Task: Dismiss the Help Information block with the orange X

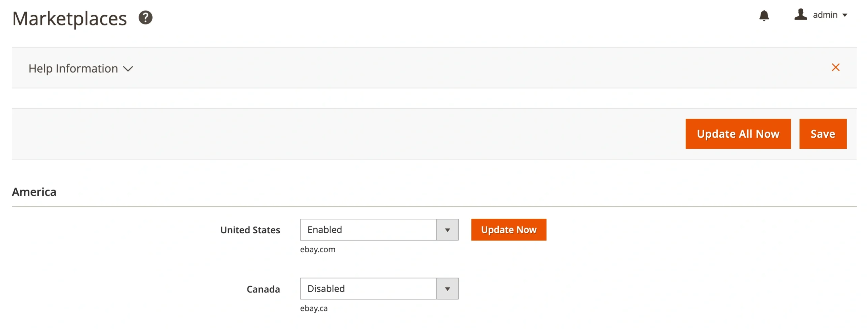Action: pyautogui.click(x=835, y=67)
